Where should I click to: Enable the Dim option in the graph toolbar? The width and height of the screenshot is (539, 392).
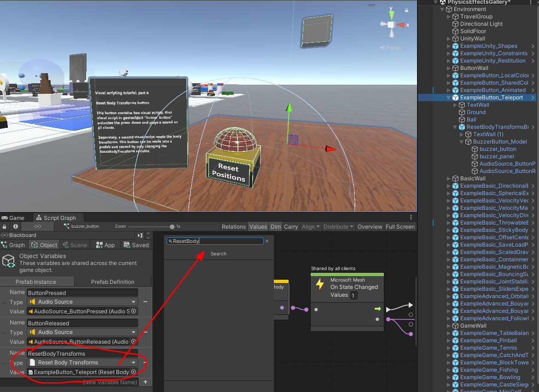pyautogui.click(x=276, y=226)
